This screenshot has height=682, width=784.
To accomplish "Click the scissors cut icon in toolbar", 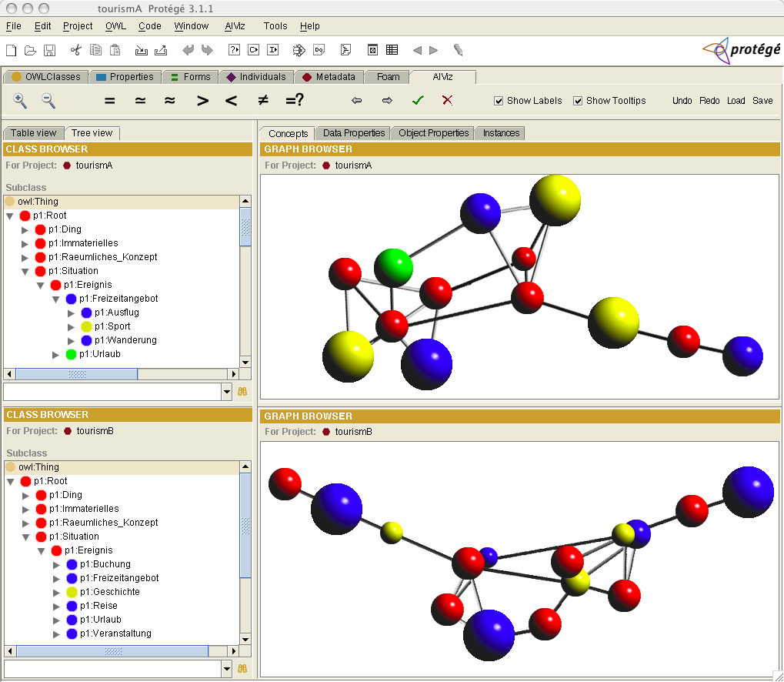I will [x=75, y=50].
